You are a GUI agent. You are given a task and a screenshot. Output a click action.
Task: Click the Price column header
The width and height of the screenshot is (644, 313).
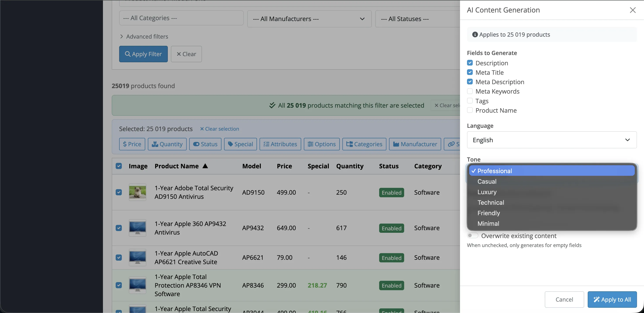point(284,166)
